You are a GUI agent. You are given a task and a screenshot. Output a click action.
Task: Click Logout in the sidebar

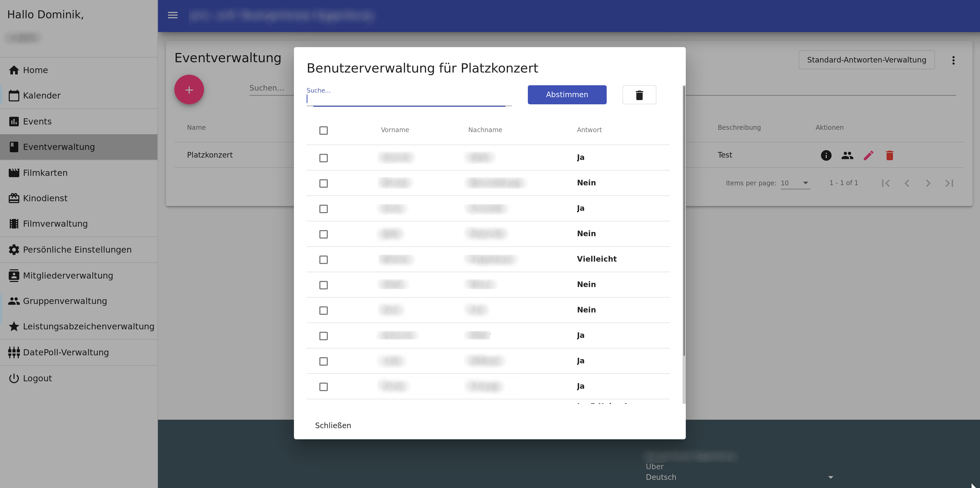[x=79, y=378]
